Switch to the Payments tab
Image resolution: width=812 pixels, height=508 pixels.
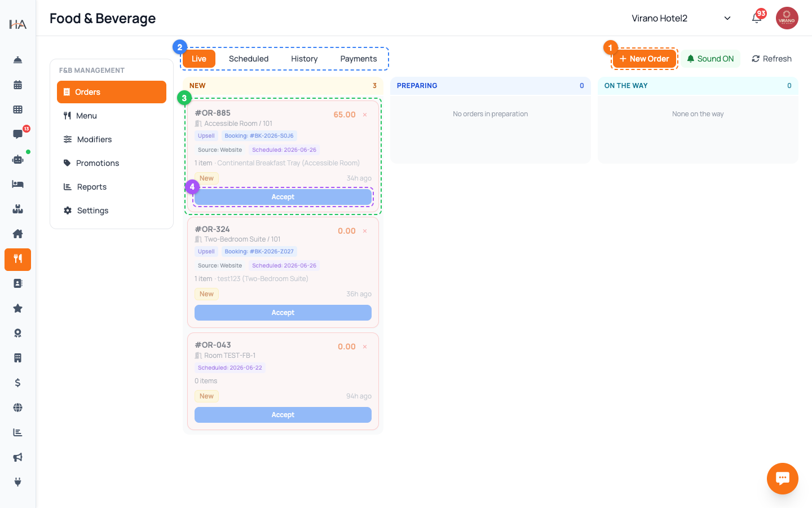tap(359, 59)
